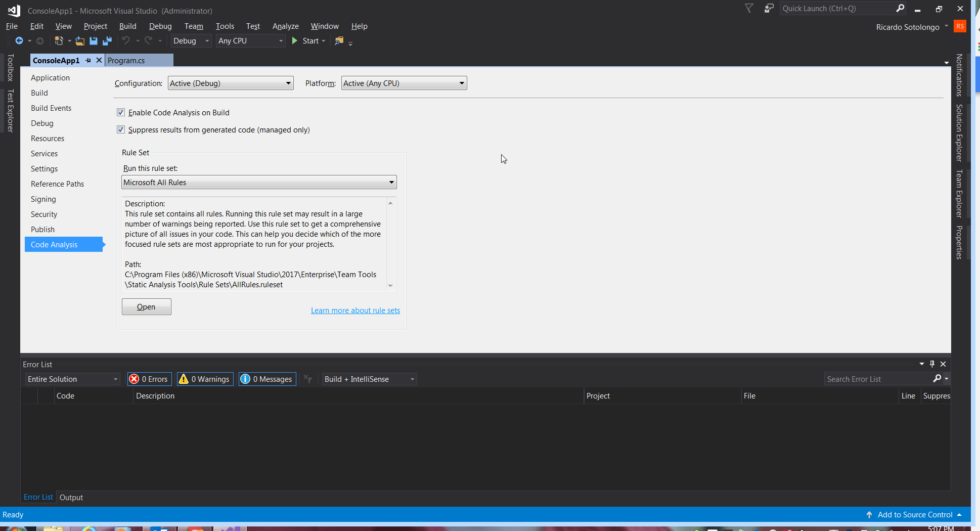Screen dimensions: 980x531
Task: Toggle Enable Code Analysis on Build checkbox
Action: pos(121,112)
